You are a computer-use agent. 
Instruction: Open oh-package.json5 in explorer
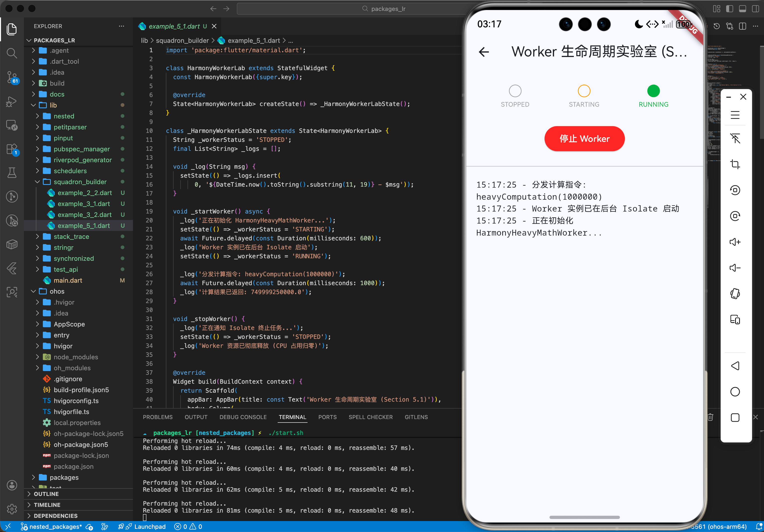coord(81,445)
